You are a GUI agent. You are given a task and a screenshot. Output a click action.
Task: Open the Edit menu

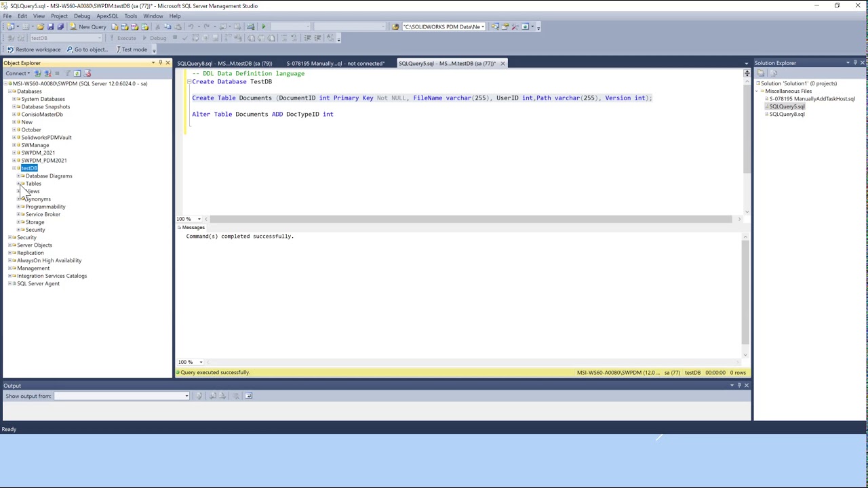(x=22, y=16)
